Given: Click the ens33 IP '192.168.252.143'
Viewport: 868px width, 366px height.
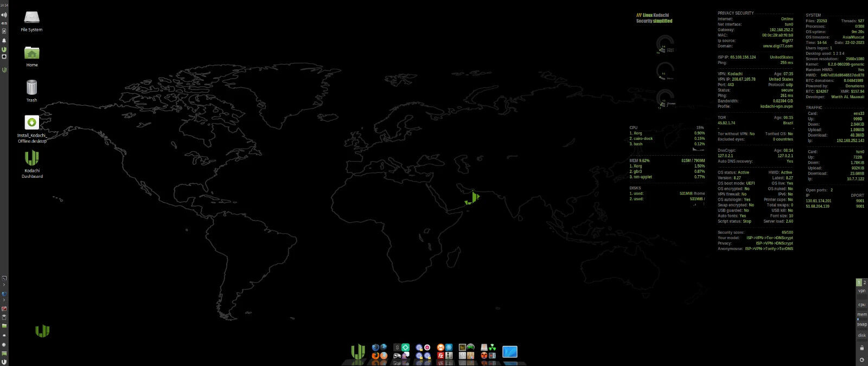Looking at the screenshot, I should click(x=850, y=140).
